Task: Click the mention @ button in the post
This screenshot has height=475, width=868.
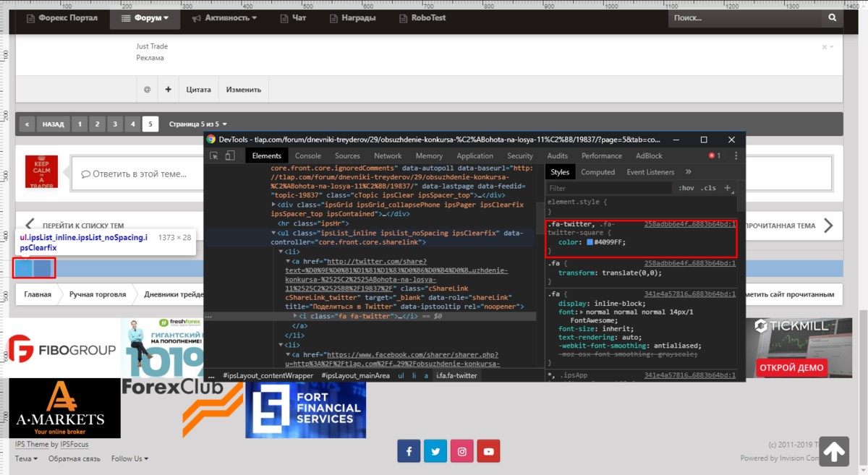Action: click(148, 90)
